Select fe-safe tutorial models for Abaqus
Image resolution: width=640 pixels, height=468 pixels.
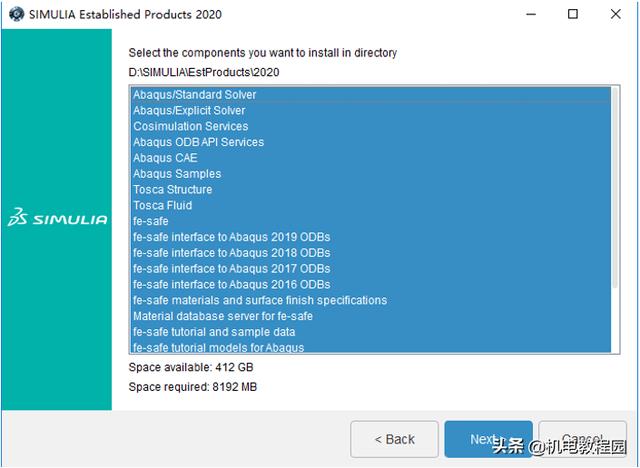(x=371, y=347)
